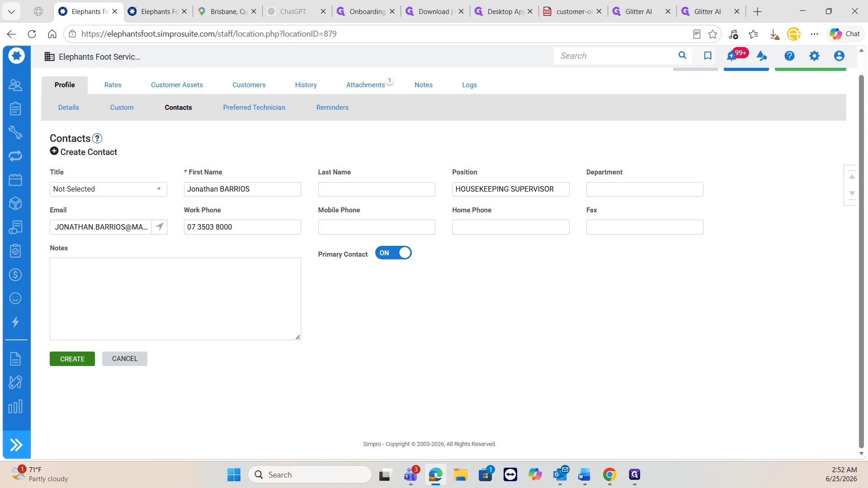The image size is (868, 488).
Task: Open File Explorer from the taskbar
Action: (460, 474)
